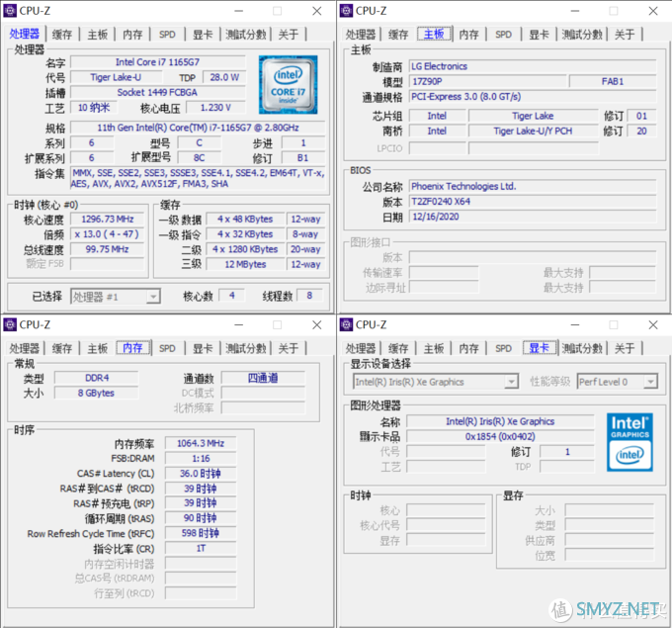The height and width of the screenshot is (628, 672).
Task: Click model field 17Z90P
Action: [x=488, y=81]
